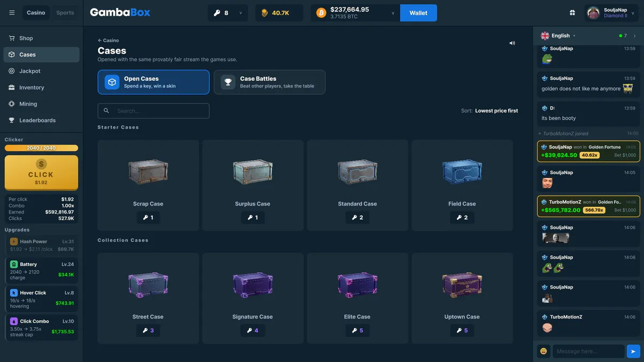Click the Bitcoin coin icon
Image resolution: width=644 pixels, height=362 pixels.
(321, 13)
